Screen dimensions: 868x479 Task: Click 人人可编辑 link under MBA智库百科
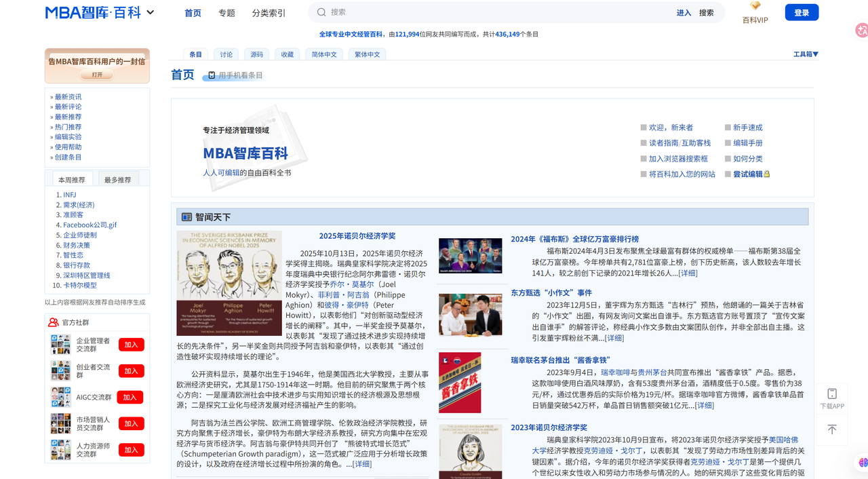[221, 173]
